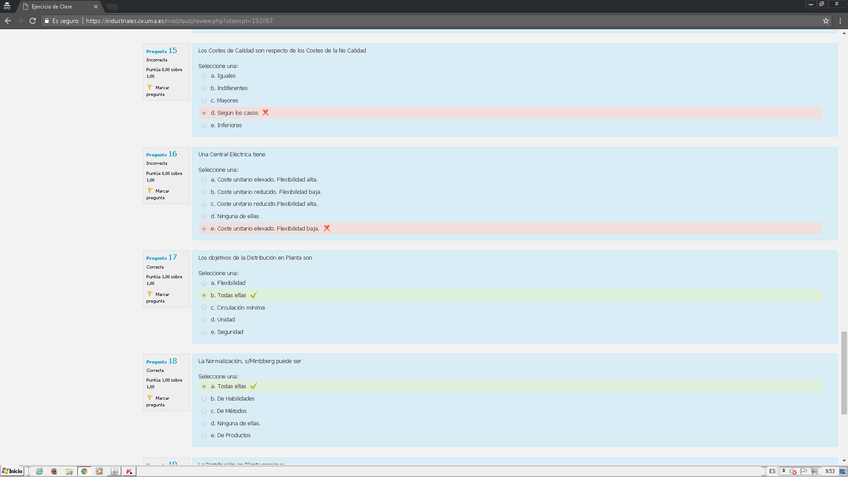Choose radio 'c. Circulación mínima'
This screenshot has width=848, height=477.
(204, 308)
